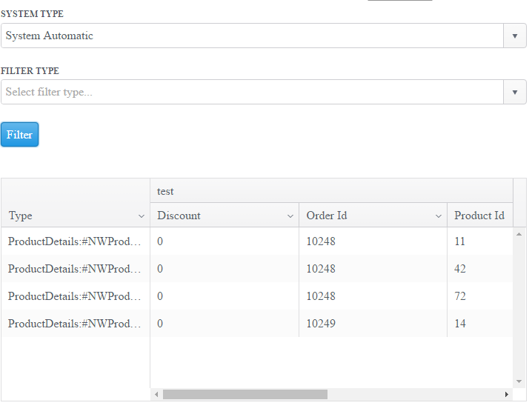
Task: Open the Type column menu chevron
Action: click(x=142, y=216)
